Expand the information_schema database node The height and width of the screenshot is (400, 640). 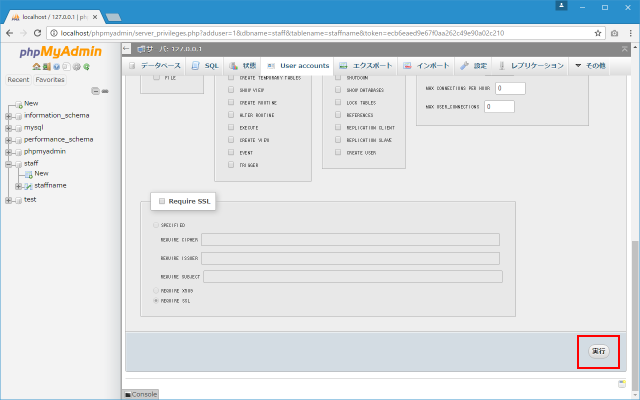coord(8,115)
